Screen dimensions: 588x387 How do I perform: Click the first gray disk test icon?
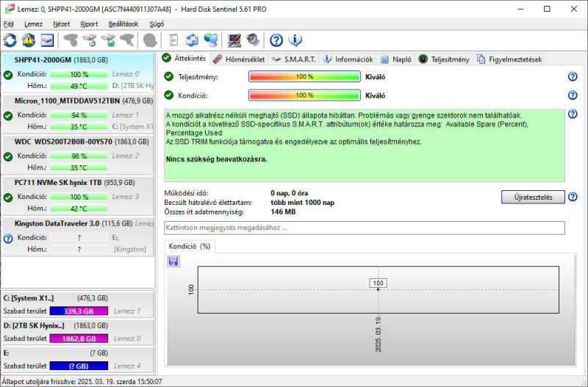[71, 40]
